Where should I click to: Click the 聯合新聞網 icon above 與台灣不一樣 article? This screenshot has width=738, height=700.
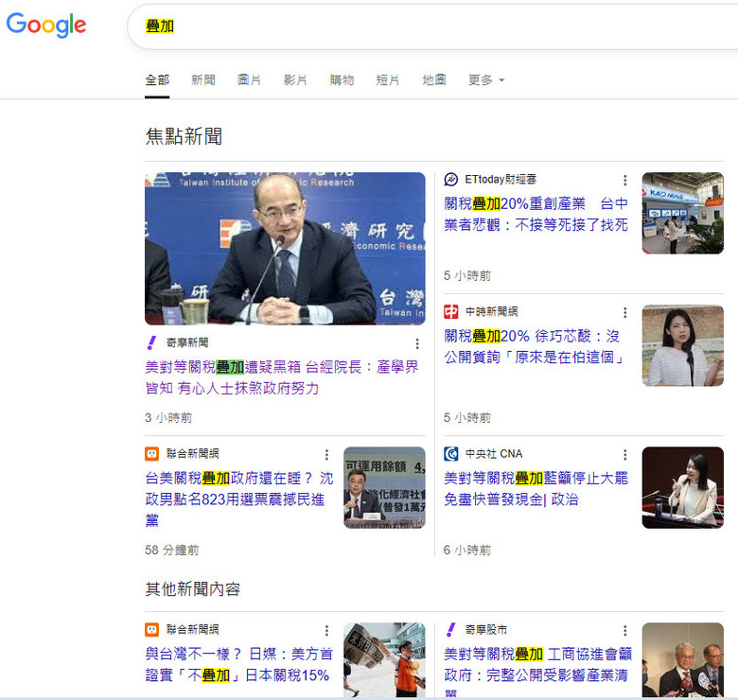[x=151, y=629]
